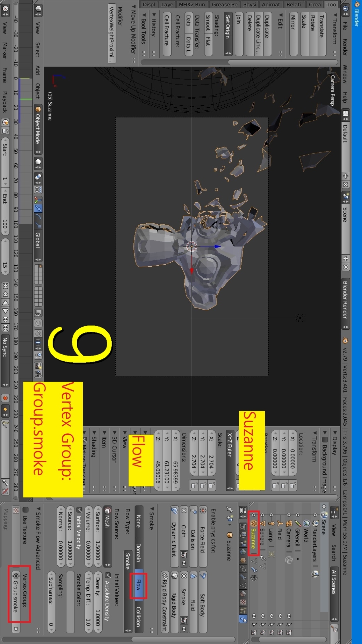
Task: Remove Cloth physics with its X icon
Action: 184,511
